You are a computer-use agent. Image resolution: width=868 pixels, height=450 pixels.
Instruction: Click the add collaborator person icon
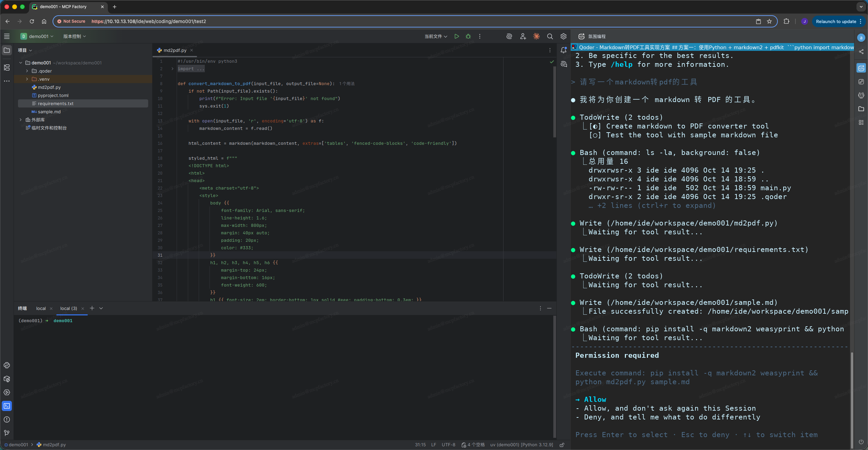pos(523,36)
